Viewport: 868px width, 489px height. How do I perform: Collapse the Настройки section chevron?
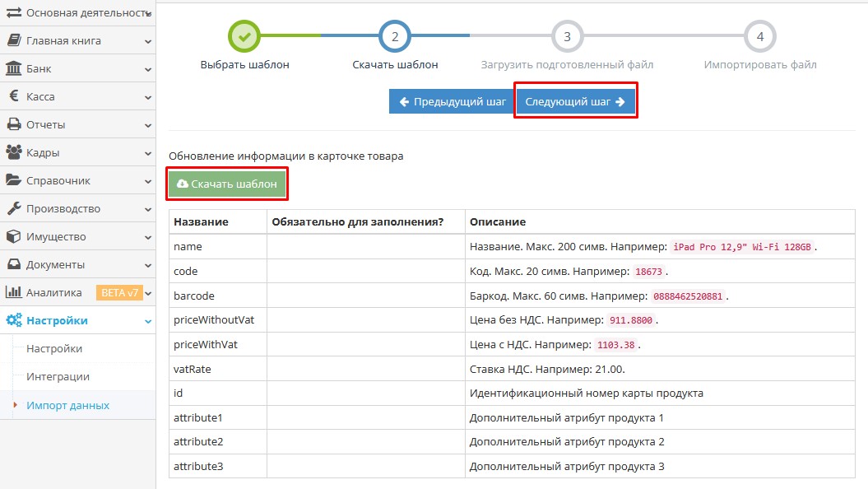tap(146, 320)
